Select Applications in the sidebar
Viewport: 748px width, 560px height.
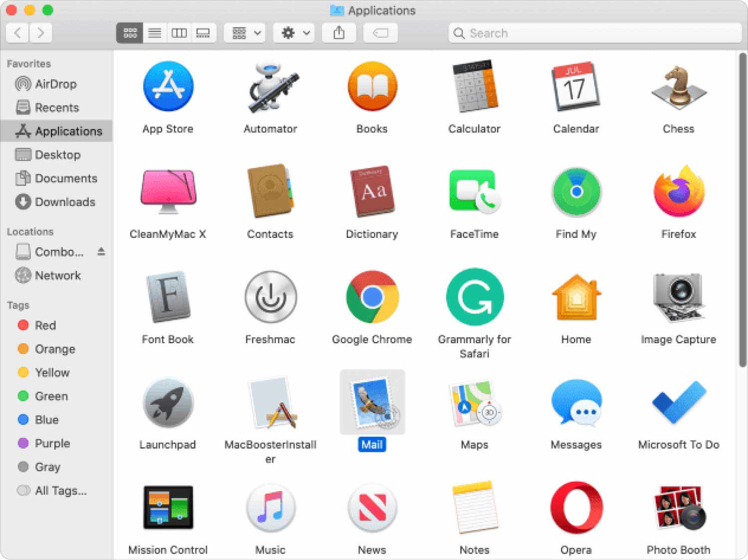tap(56, 131)
